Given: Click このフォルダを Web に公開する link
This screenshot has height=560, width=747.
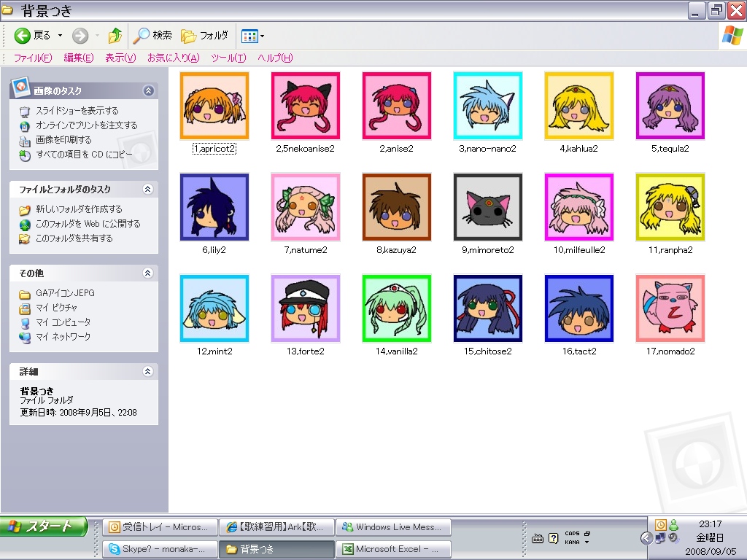Looking at the screenshot, I should (x=88, y=224).
